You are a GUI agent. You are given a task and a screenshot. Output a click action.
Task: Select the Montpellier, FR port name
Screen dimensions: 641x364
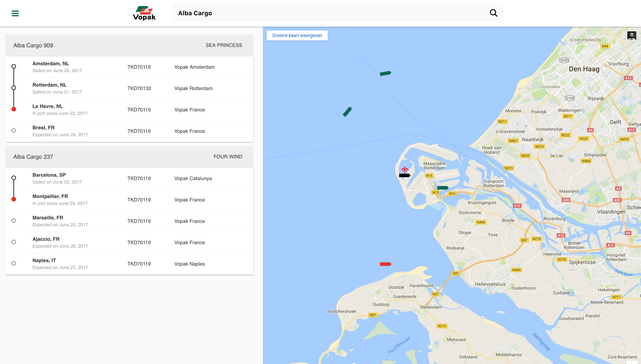click(50, 196)
